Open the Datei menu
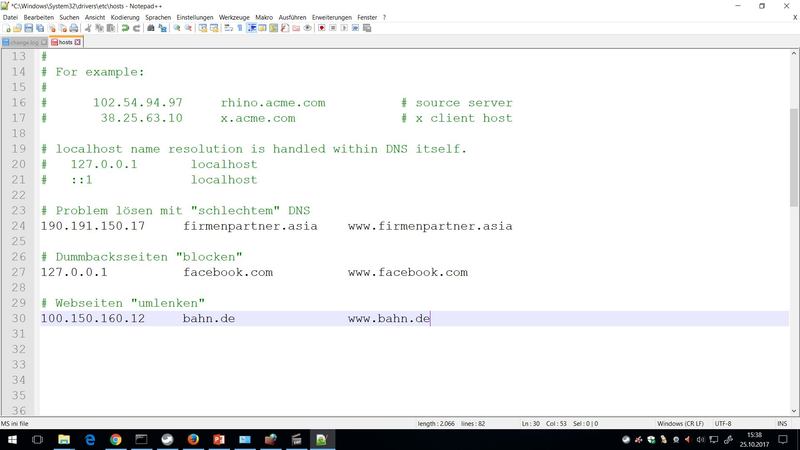800x450 pixels. point(10,17)
